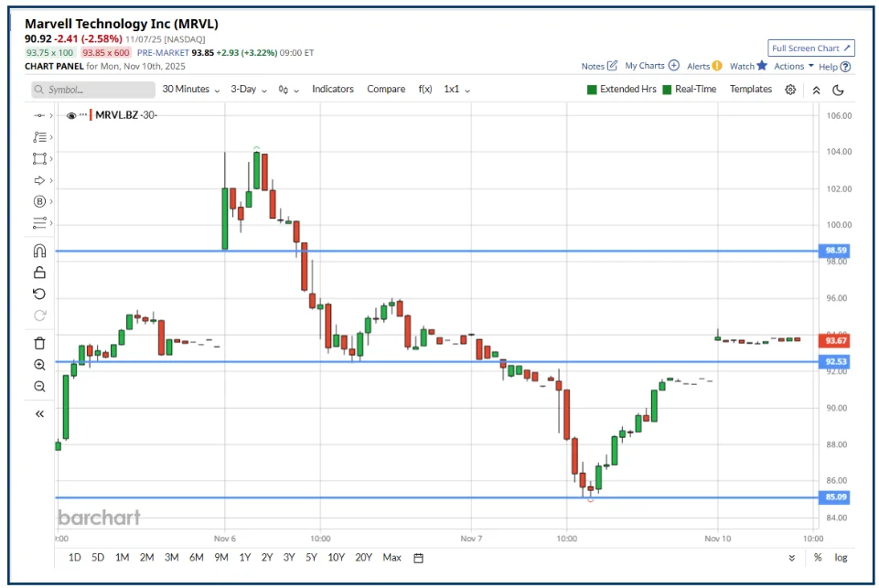Enable the magnet snap tool

coord(39,251)
